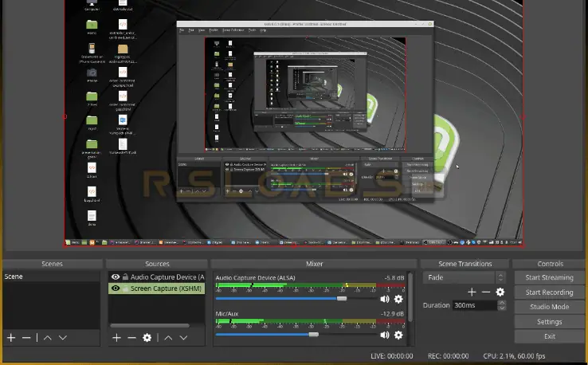Viewport: 588px width, 365px height.
Task: Click the Mixer panel header
Action: [314, 264]
